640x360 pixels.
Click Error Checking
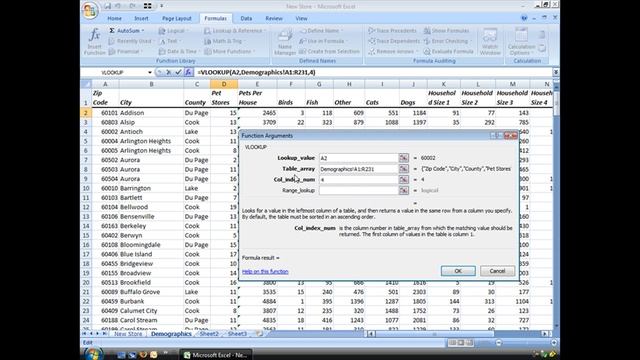coord(447,41)
